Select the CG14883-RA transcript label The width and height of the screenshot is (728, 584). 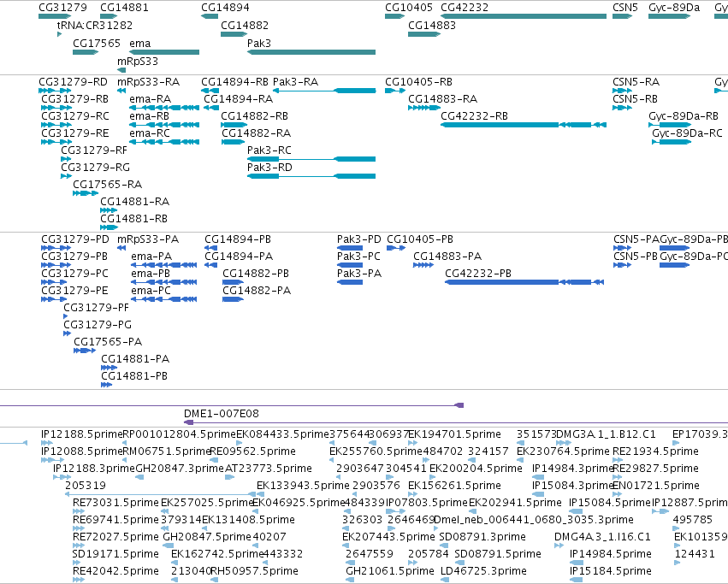(442, 99)
